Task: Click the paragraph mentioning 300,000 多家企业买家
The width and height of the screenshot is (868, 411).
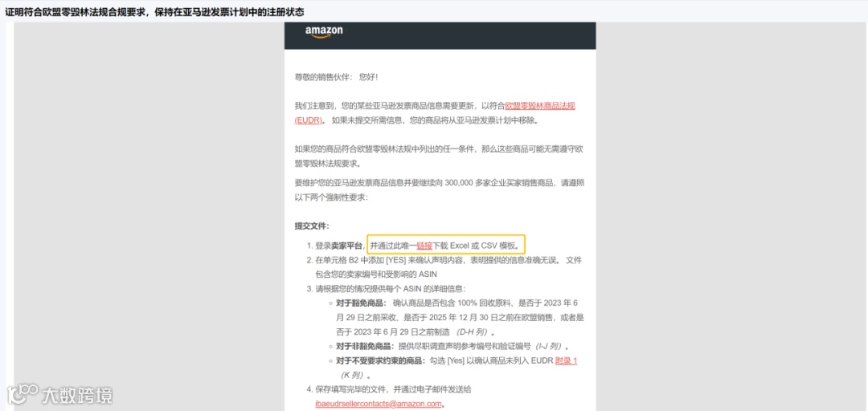Action: [440, 189]
